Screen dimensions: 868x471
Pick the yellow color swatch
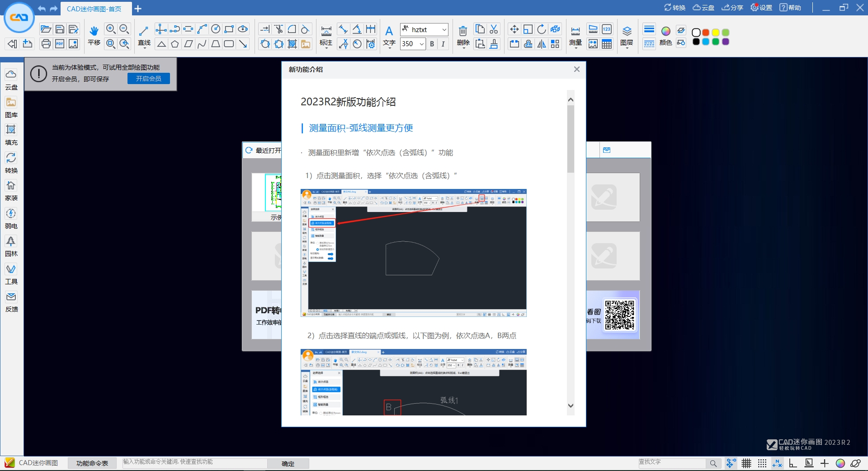[x=715, y=33]
